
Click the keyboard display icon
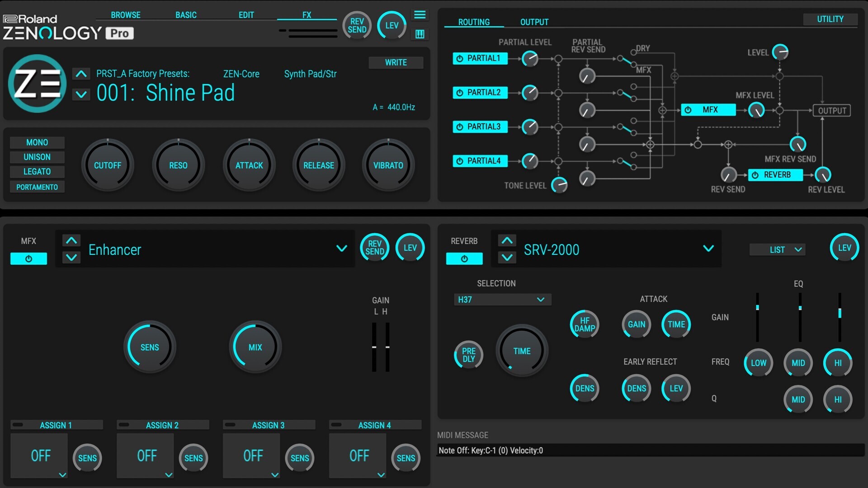420,34
